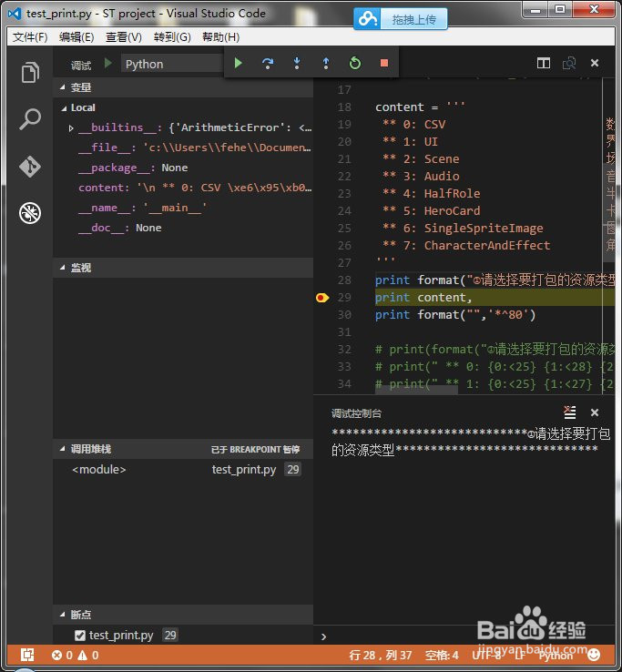Uncheck the test_print.py breakpoint checkbox
Image resolution: width=622 pixels, height=672 pixels.
(80, 636)
